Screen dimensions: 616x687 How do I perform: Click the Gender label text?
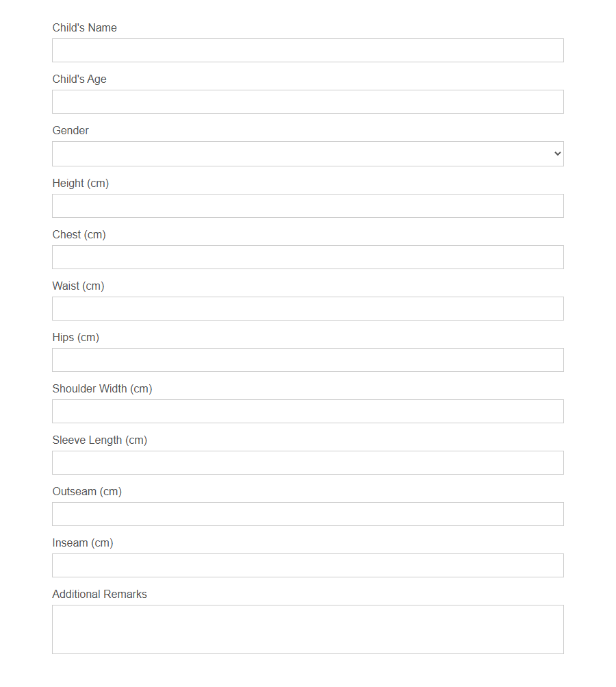(x=70, y=130)
